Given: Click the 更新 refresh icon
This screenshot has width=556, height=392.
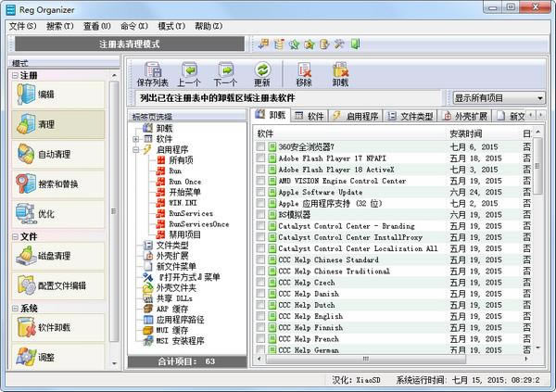Looking at the screenshot, I should click(x=262, y=74).
